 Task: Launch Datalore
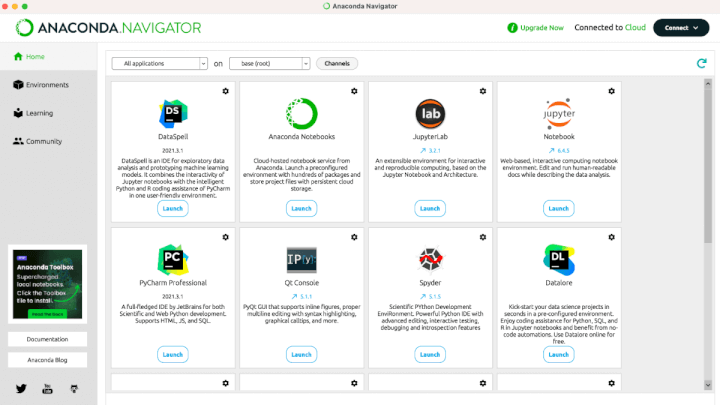click(558, 354)
